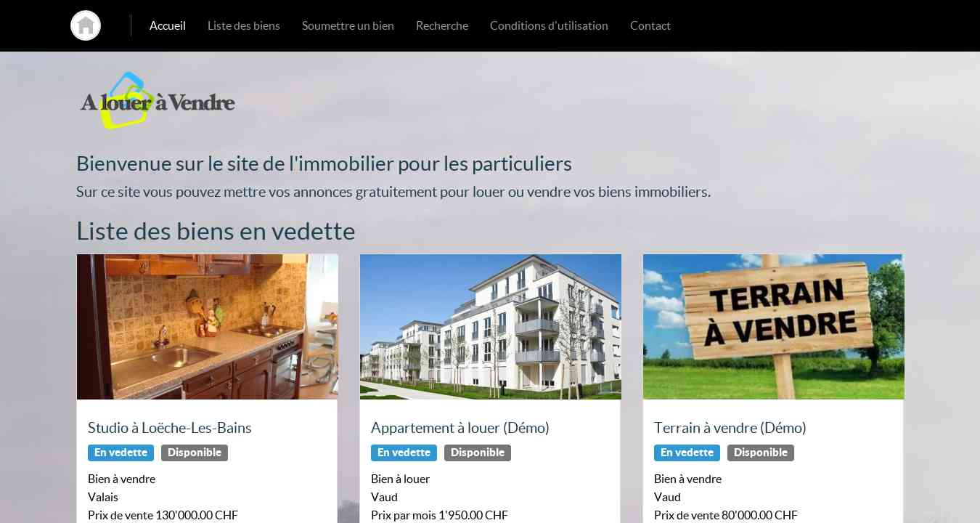Open Soumettre un bien in navigation

[x=348, y=25]
